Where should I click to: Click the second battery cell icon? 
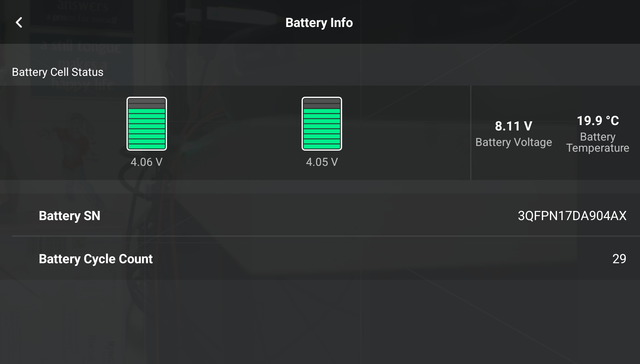tap(322, 124)
